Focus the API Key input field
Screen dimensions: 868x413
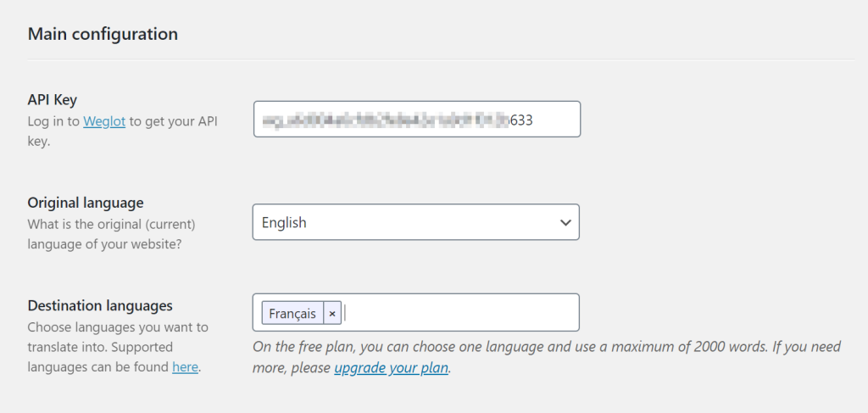click(x=417, y=119)
